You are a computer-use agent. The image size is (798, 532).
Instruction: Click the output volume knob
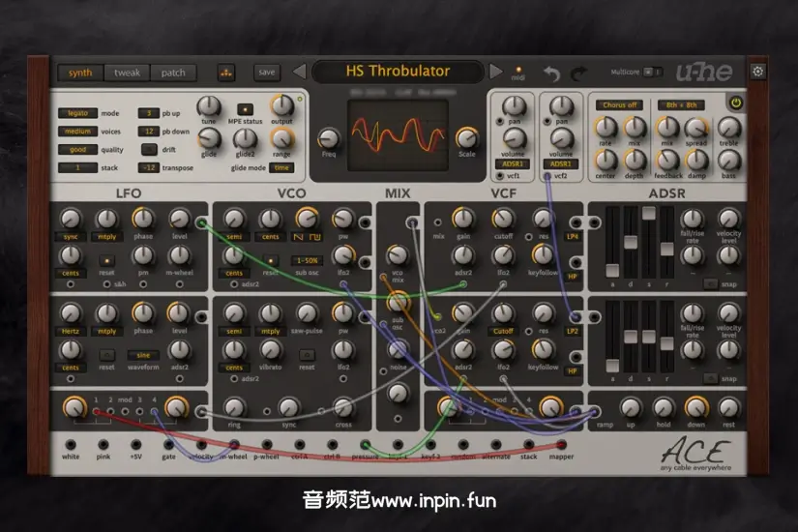(x=281, y=105)
